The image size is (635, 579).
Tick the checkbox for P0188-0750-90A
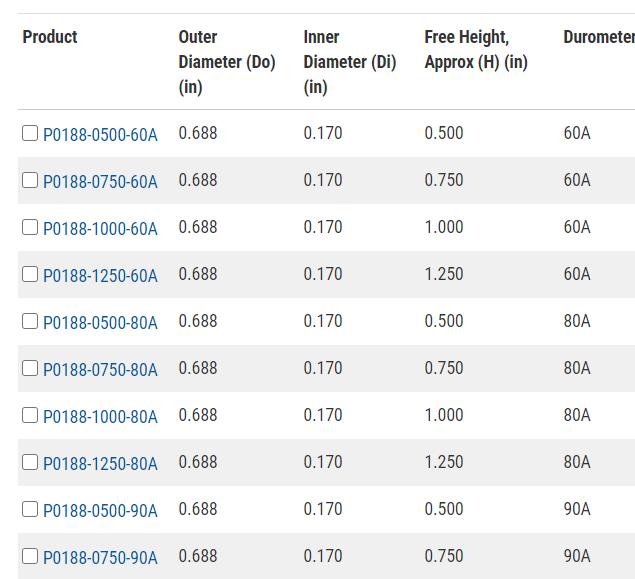[30, 556]
